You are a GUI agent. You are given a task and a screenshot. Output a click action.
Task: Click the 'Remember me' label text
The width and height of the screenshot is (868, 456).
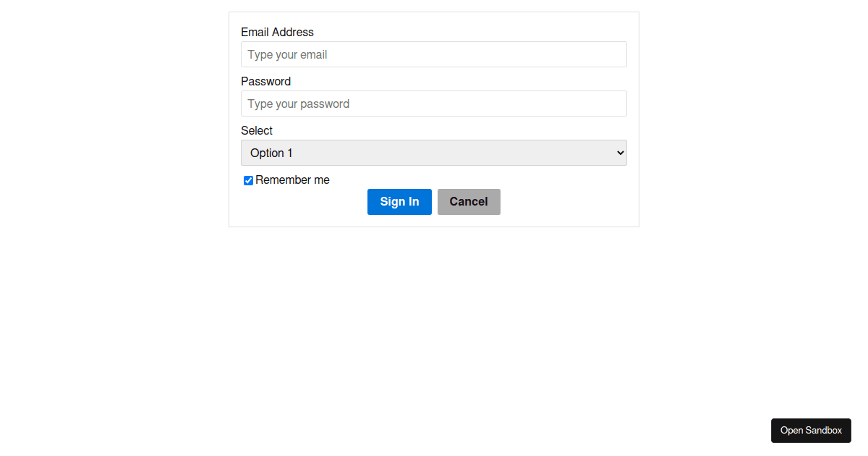point(292,180)
